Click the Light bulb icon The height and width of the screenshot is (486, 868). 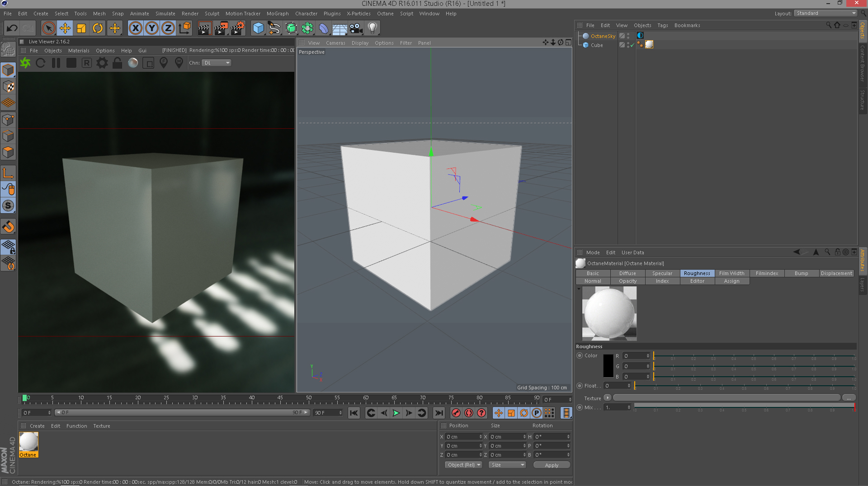click(372, 28)
